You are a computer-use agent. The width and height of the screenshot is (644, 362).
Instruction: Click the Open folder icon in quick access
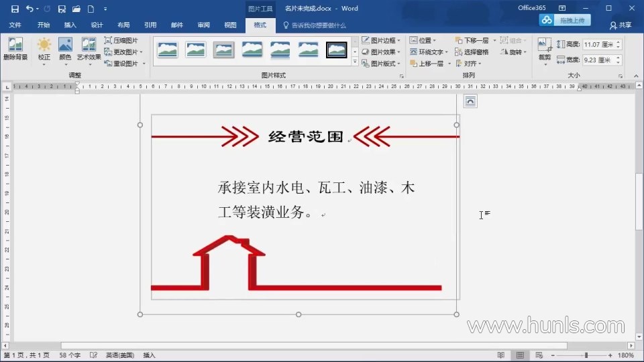coord(76,9)
